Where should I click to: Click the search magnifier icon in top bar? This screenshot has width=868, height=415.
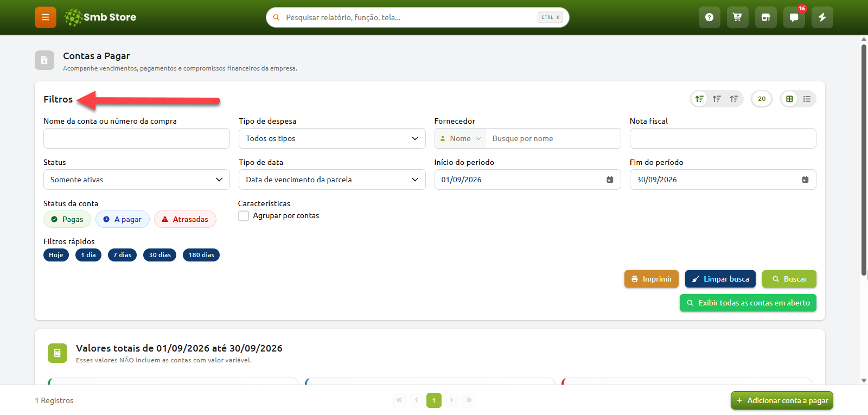(276, 17)
